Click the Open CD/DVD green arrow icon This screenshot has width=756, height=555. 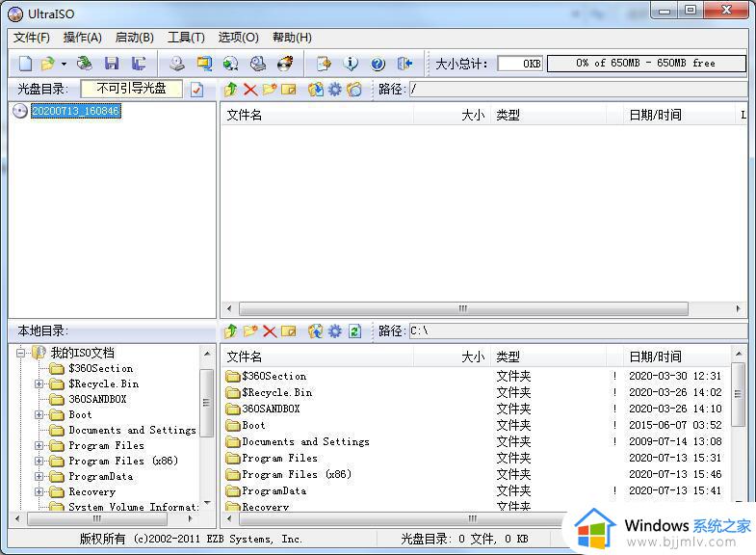click(85, 64)
